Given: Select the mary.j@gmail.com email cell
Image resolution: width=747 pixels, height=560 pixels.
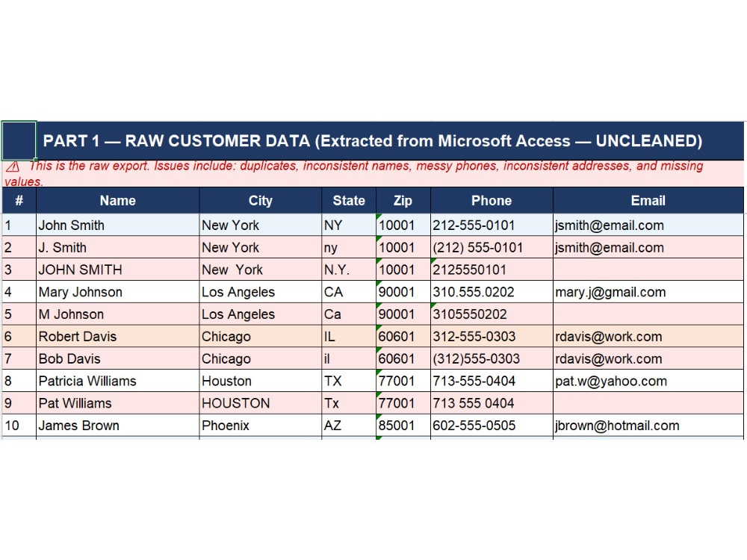Looking at the screenshot, I should (x=648, y=291).
